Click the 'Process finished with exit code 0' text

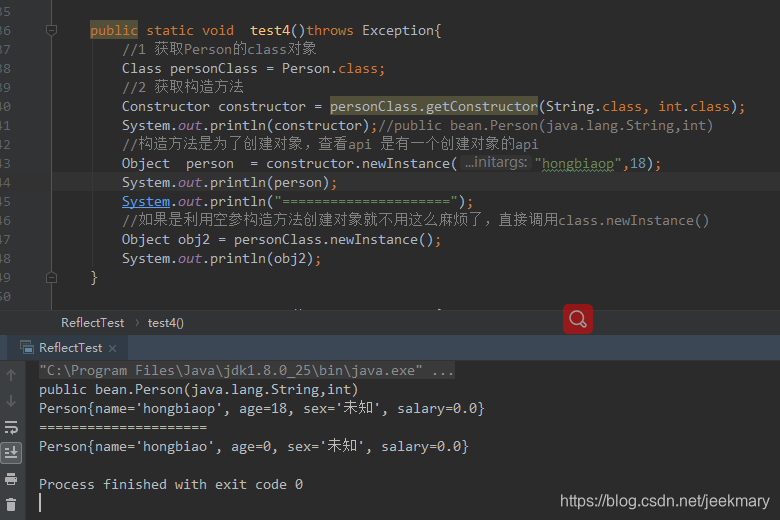click(x=171, y=485)
